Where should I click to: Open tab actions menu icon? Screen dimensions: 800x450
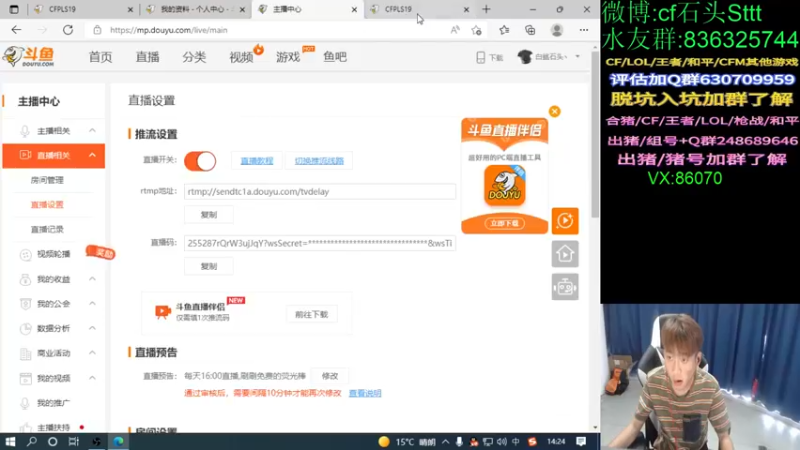[14, 9]
